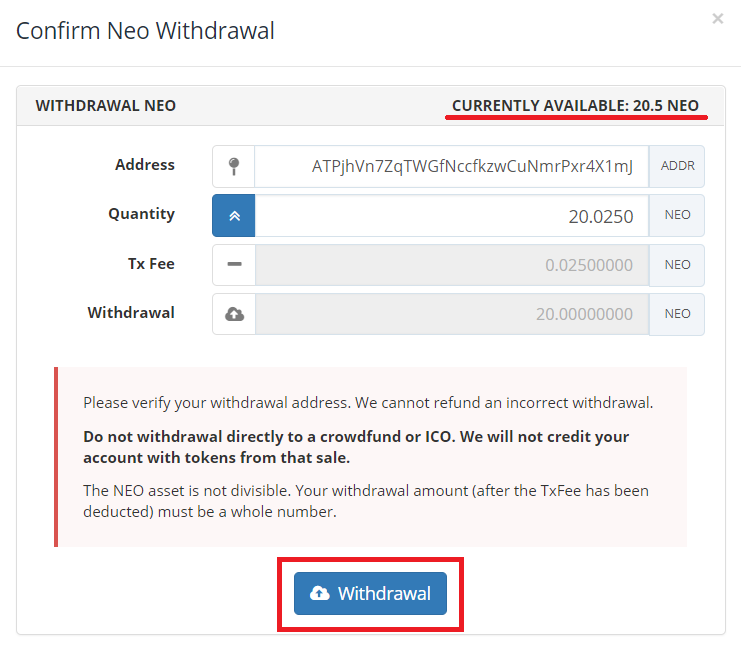Click the Currently Available 20.5 NEO text
Image resolution: width=741 pixels, height=647 pixels.
coord(575,106)
